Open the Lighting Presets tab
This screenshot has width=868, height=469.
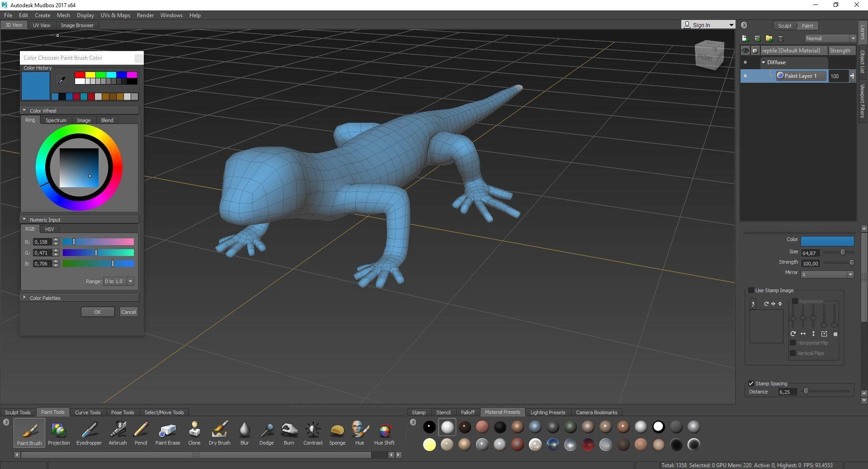coord(548,412)
